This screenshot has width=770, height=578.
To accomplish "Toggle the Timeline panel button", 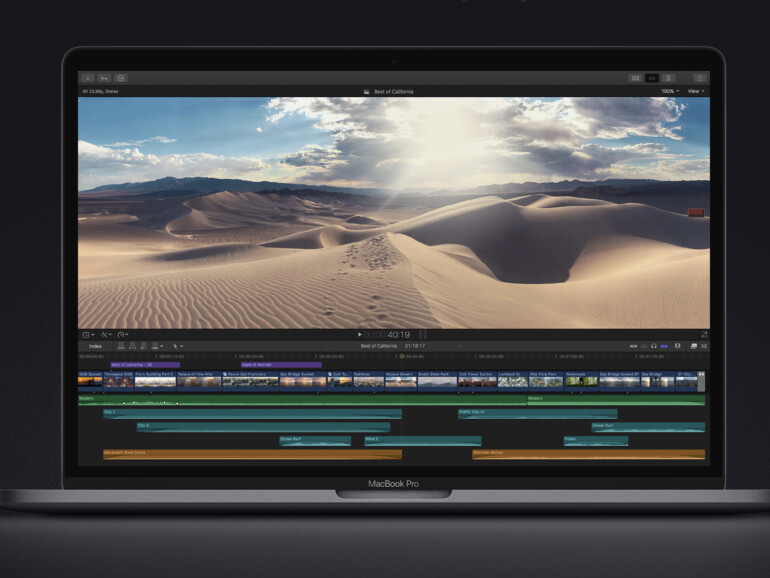I will (652, 78).
